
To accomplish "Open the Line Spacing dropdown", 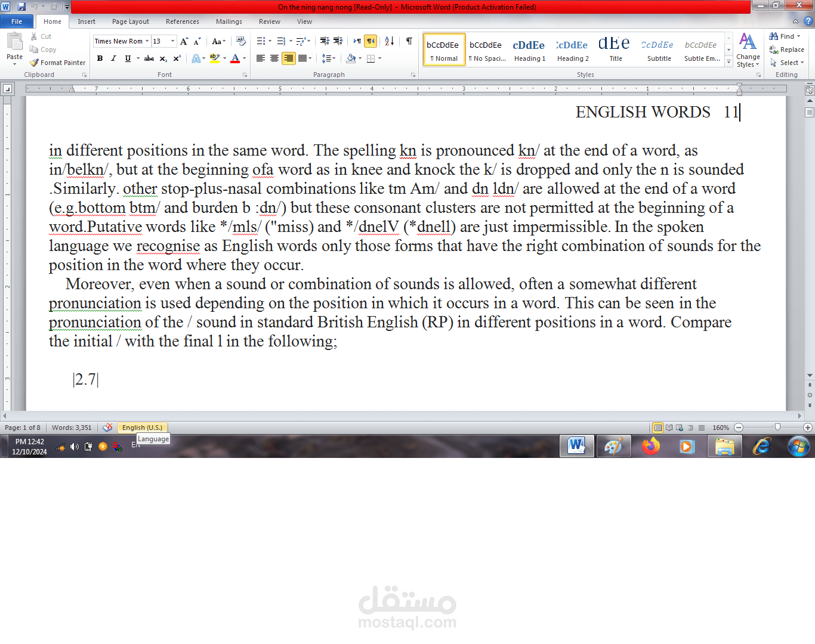I will [x=329, y=58].
